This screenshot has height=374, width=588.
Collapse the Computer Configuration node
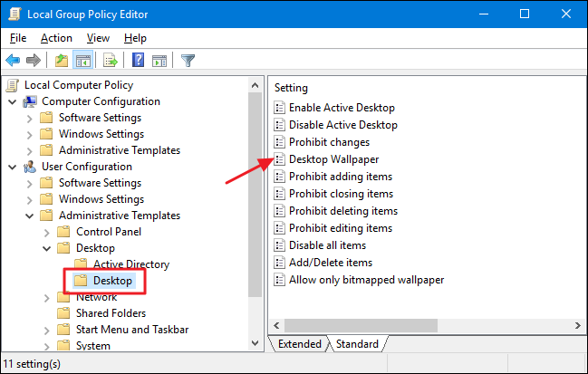coord(12,101)
